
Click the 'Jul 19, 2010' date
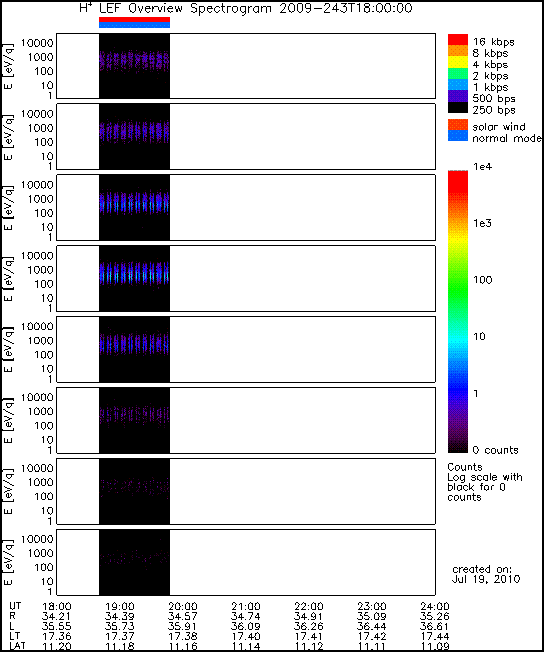click(486, 579)
